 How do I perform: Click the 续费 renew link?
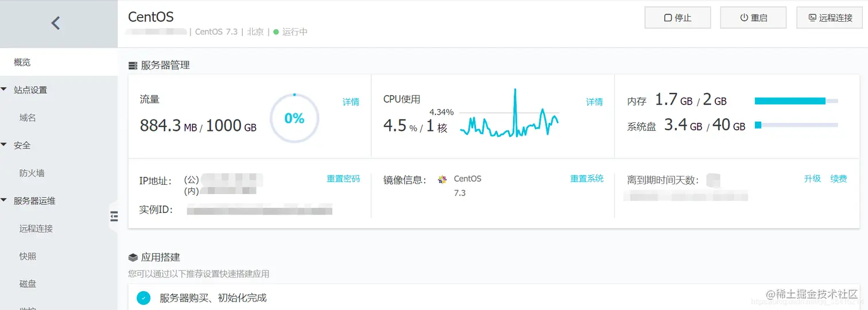(x=839, y=179)
